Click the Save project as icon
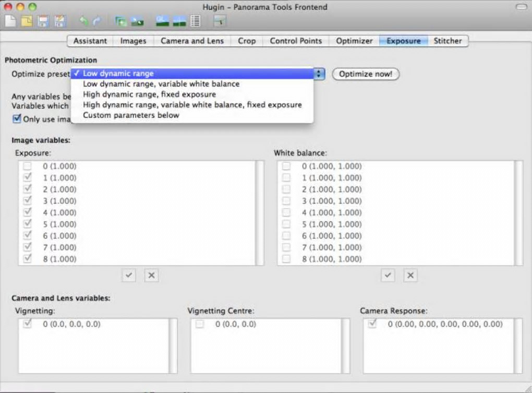This screenshot has width=532, height=393. click(x=59, y=21)
